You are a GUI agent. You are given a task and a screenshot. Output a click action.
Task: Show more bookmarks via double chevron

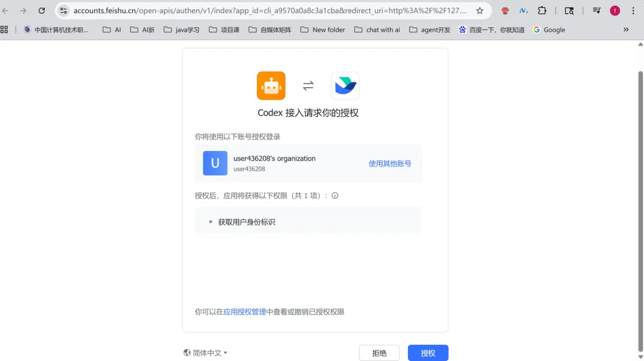tap(626, 30)
